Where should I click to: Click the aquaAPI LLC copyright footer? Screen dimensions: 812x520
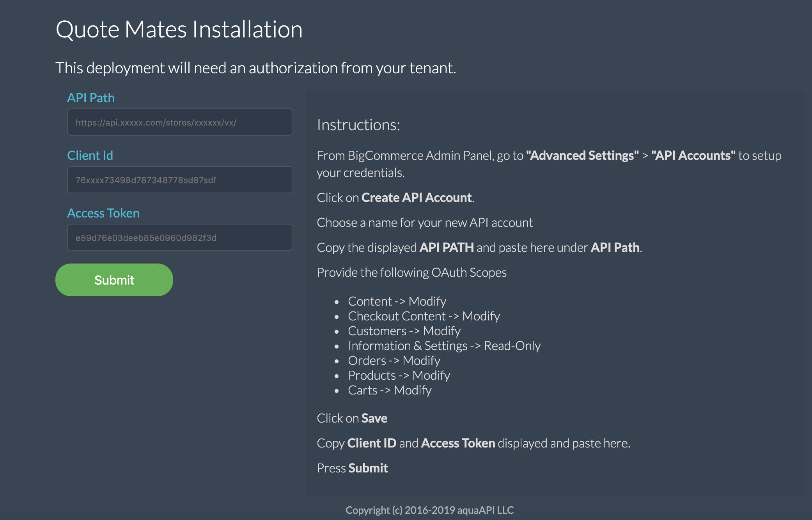[429, 510]
